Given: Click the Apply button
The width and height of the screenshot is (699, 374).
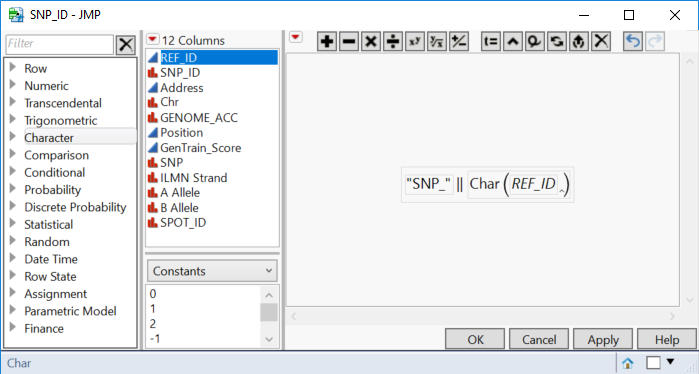Looking at the screenshot, I should tap(603, 340).
